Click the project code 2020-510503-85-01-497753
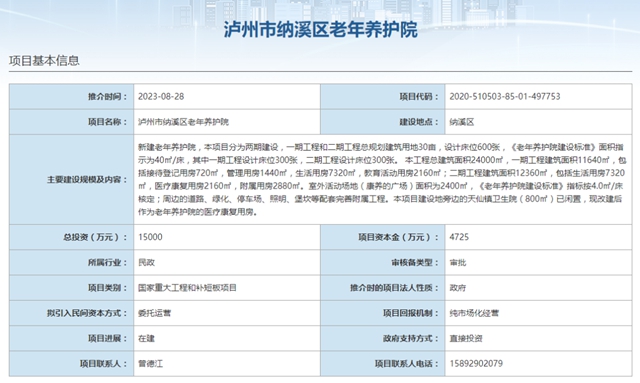Image resolution: width=640 pixels, height=383 pixels. [504, 96]
